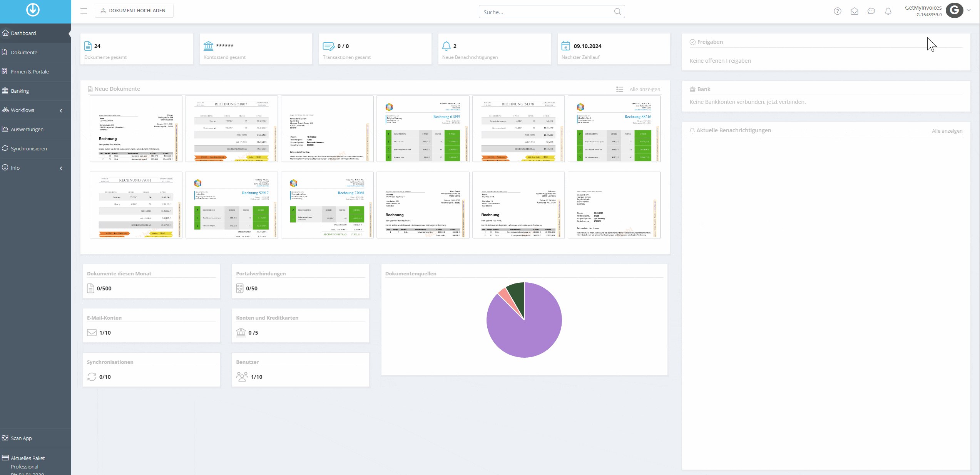Click the user avatar G icon
Viewport: 980px width, 475px height.
[x=955, y=10]
